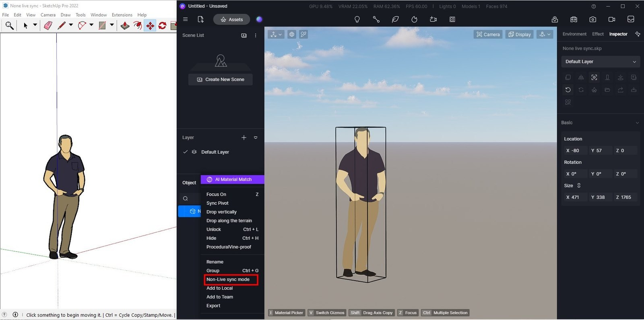The height and width of the screenshot is (320, 644).
Task: Click the photo camera capture icon
Action: [x=593, y=19]
